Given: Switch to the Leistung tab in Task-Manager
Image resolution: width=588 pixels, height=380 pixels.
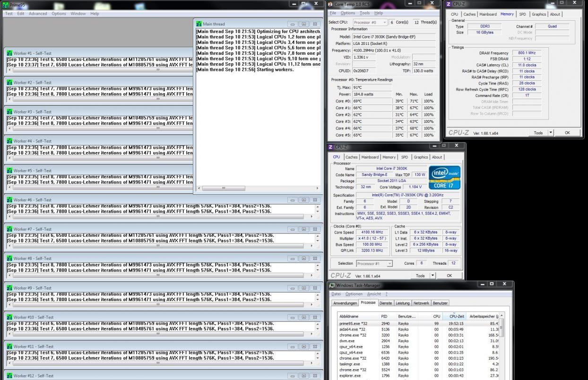Looking at the screenshot, I should (x=403, y=303).
